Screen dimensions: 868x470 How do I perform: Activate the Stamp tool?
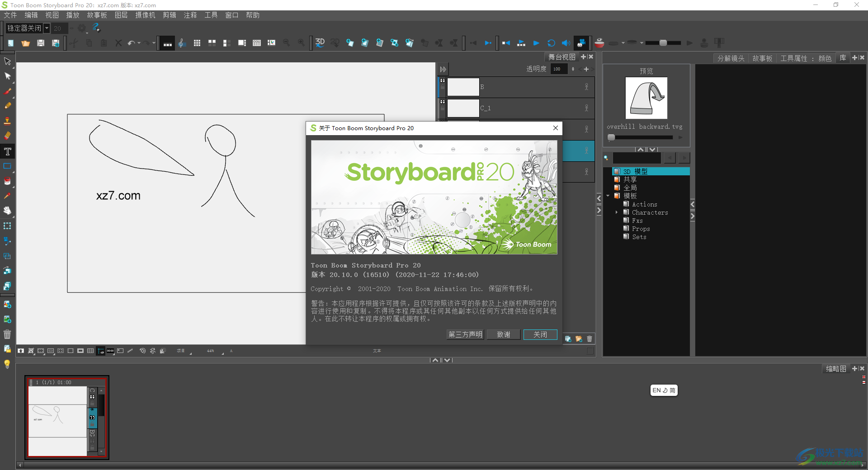(x=7, y=121)
